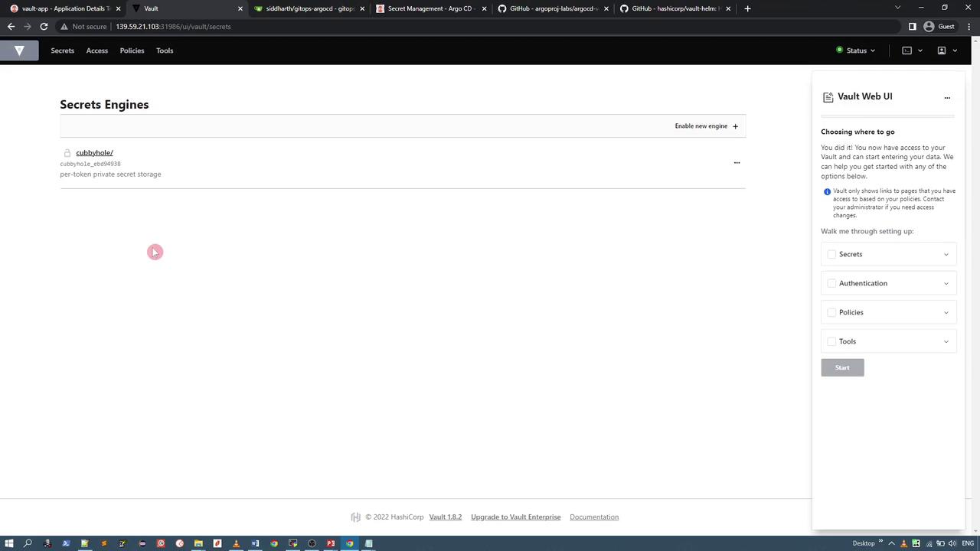
Task: Expand the Tools walkthrough section
Action: pos(946,342)
